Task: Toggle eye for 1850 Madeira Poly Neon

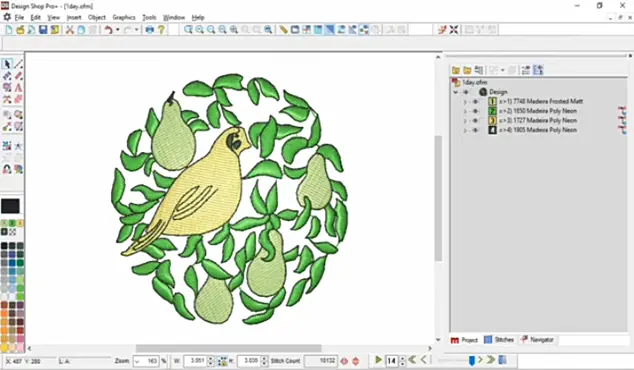Action: (475, 111)
